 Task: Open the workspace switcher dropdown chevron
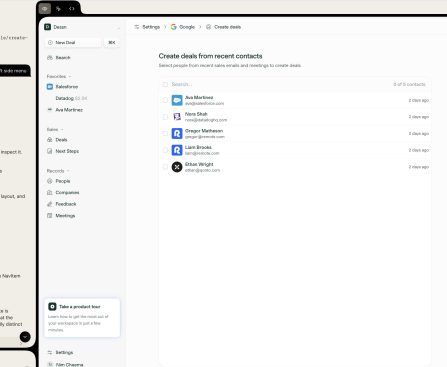(x=118, y=27)
